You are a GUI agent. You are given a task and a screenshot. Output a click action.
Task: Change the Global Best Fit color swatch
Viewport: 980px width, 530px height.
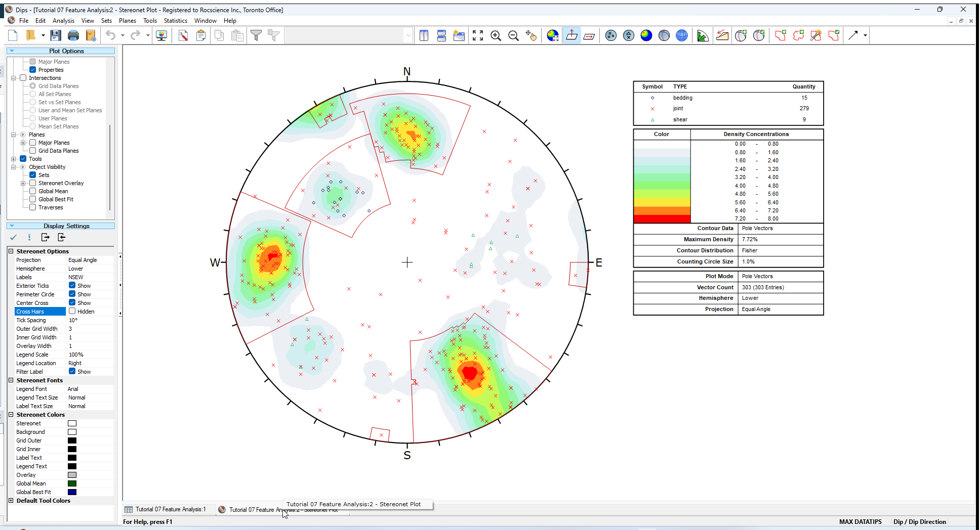(x=72, y=492)
